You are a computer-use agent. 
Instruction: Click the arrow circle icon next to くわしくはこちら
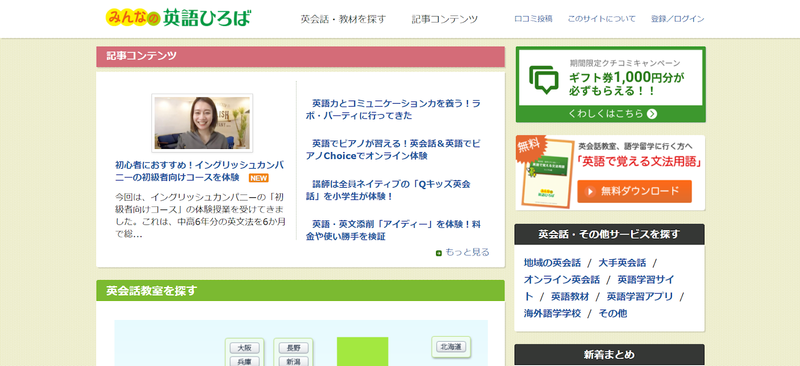click(x=652, y=114)
